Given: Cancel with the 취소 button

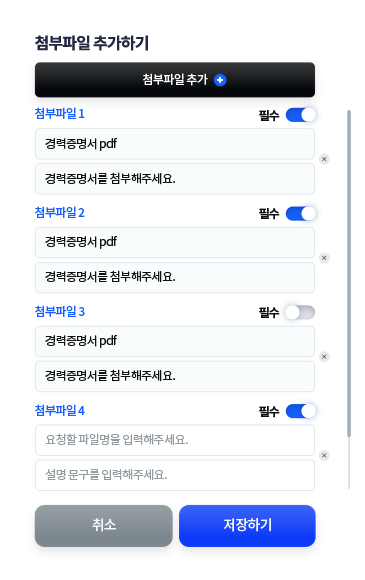Looking at the screenshot, I should (x=104, y=526).
